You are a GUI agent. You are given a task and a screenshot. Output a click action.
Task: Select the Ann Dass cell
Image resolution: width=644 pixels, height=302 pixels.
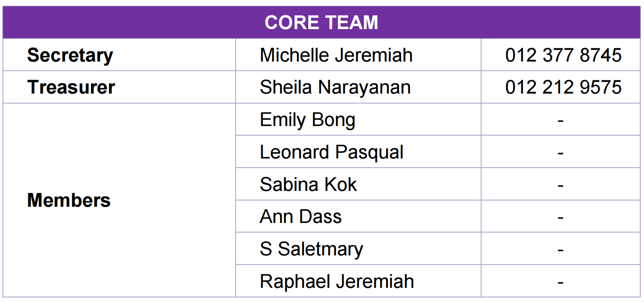pyautogui.click(x=300, y=217)
